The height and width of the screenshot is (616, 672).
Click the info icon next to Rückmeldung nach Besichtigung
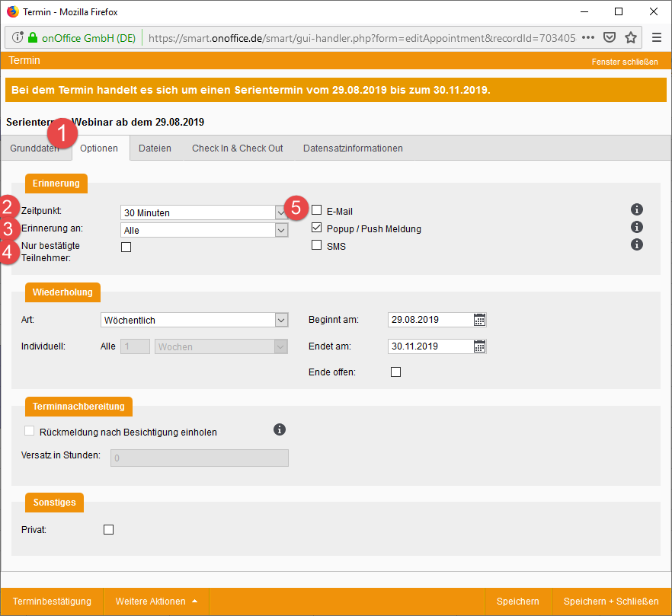point(280,430)
